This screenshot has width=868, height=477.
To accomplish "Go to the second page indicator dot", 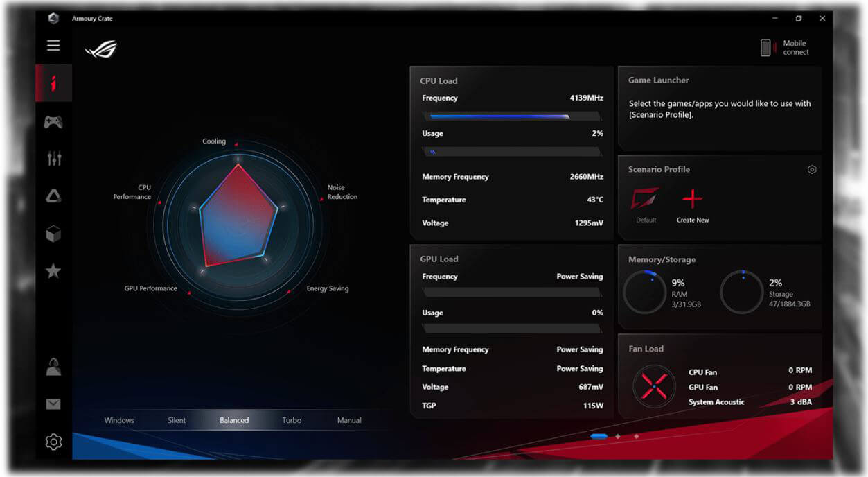I will tap(618, 437).
